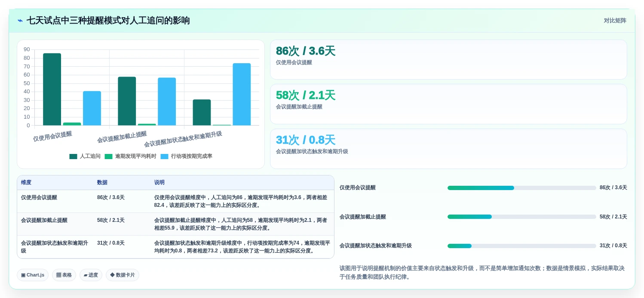The image size is (644, 298).
Task: Click the 表格 tag chip
Action: (64, 275)
